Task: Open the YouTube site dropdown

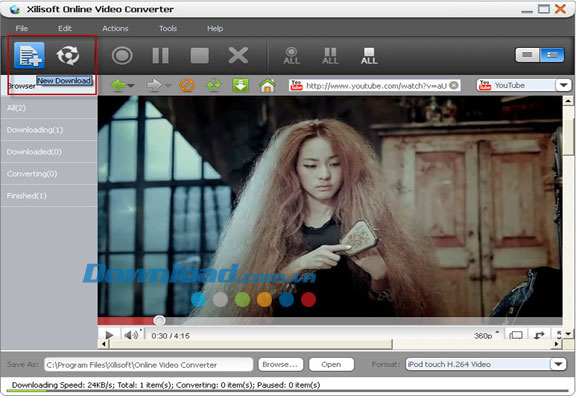Action: 563,86
